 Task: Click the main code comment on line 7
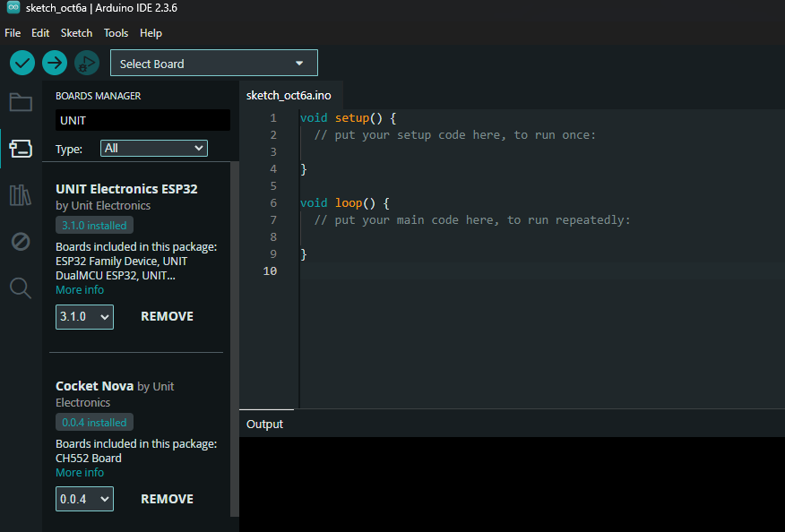[x=472, y=220]
